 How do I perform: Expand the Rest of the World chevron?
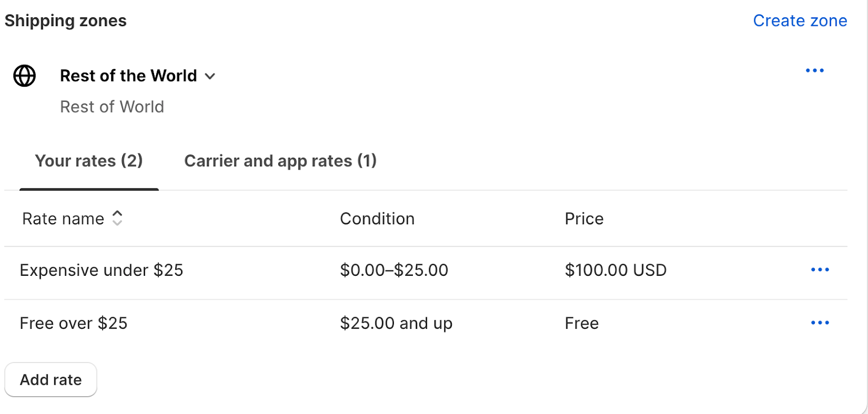click(210, 76)
